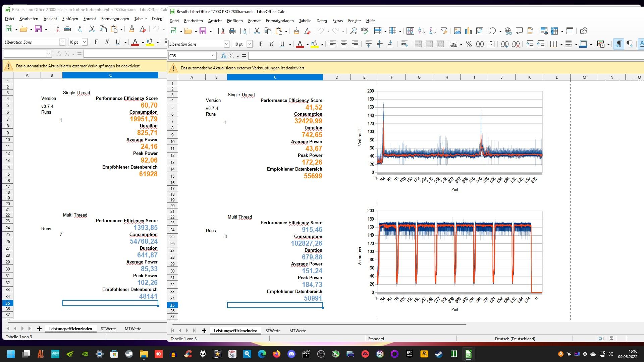The width and height of the screenshot is (644, 362).
Task: Click column D header
Action: point(336,77)
